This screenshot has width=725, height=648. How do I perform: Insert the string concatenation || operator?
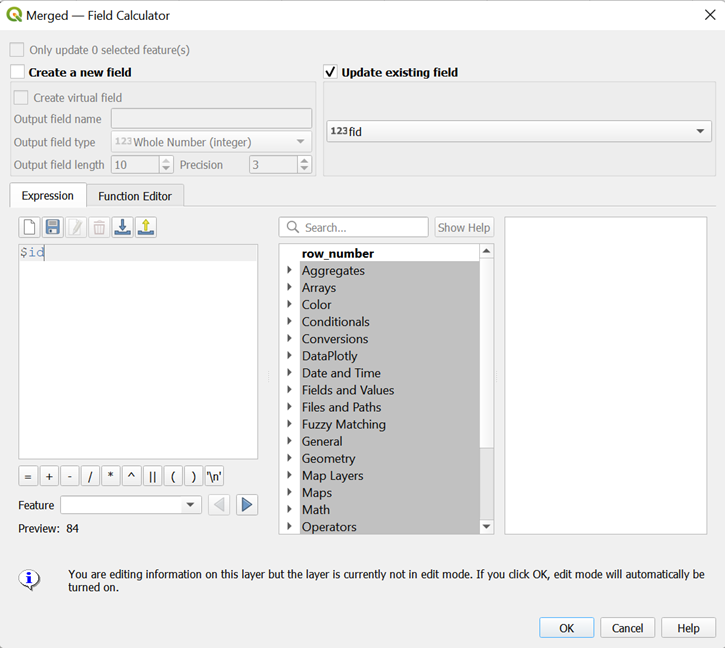153,476
